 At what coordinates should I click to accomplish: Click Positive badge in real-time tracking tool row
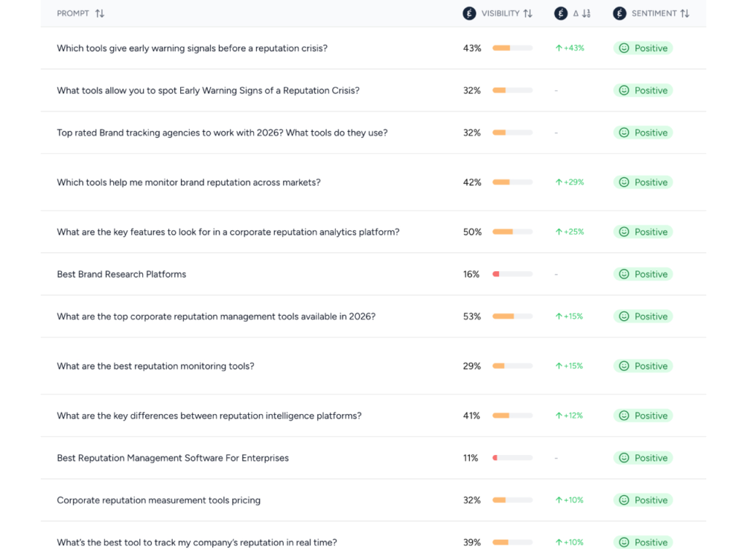pyautogui.click(x=643, y=542)
